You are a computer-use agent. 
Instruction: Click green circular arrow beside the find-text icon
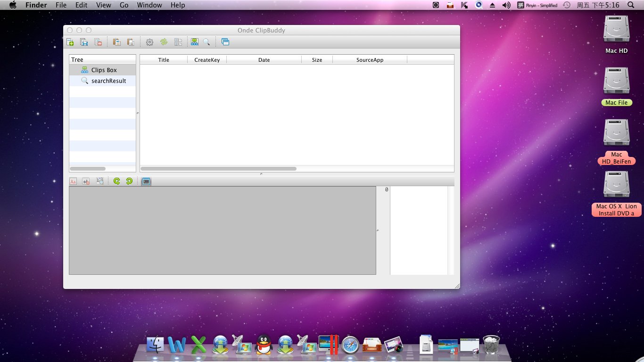point(116,181)
